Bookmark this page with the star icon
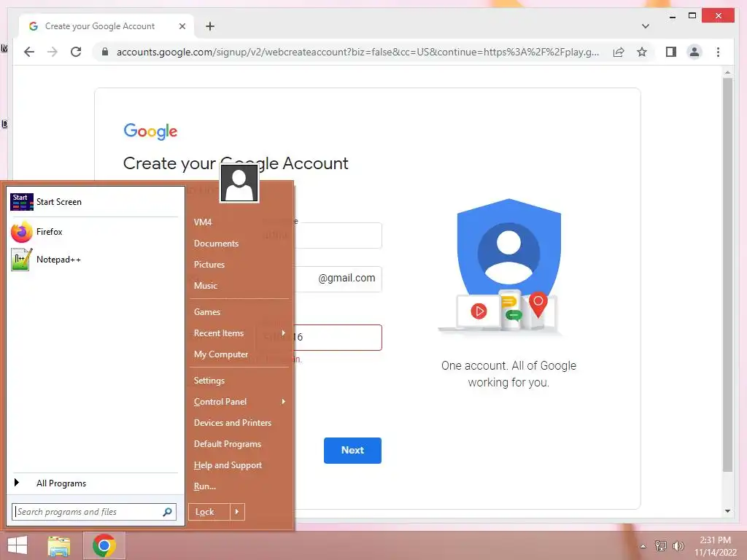 pos(642,52)
